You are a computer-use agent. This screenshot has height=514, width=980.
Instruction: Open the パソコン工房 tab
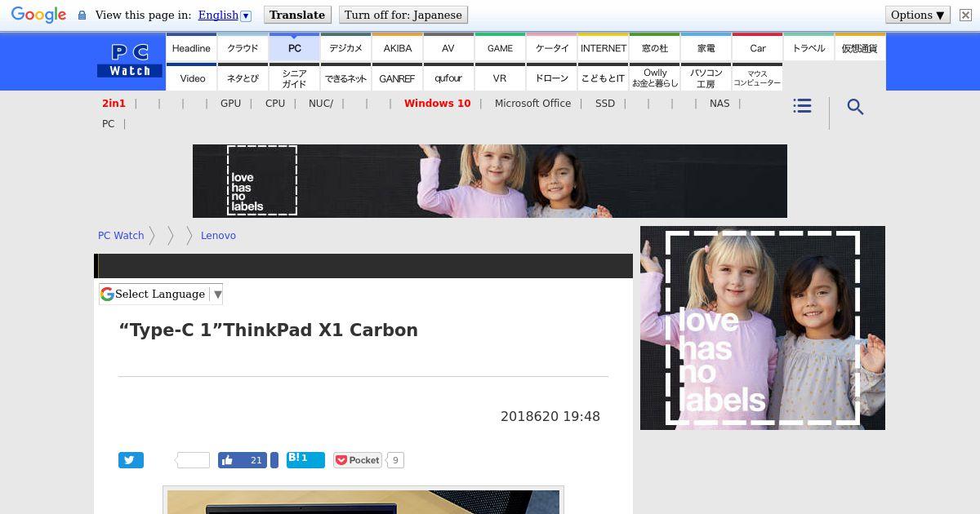point(706,78)
